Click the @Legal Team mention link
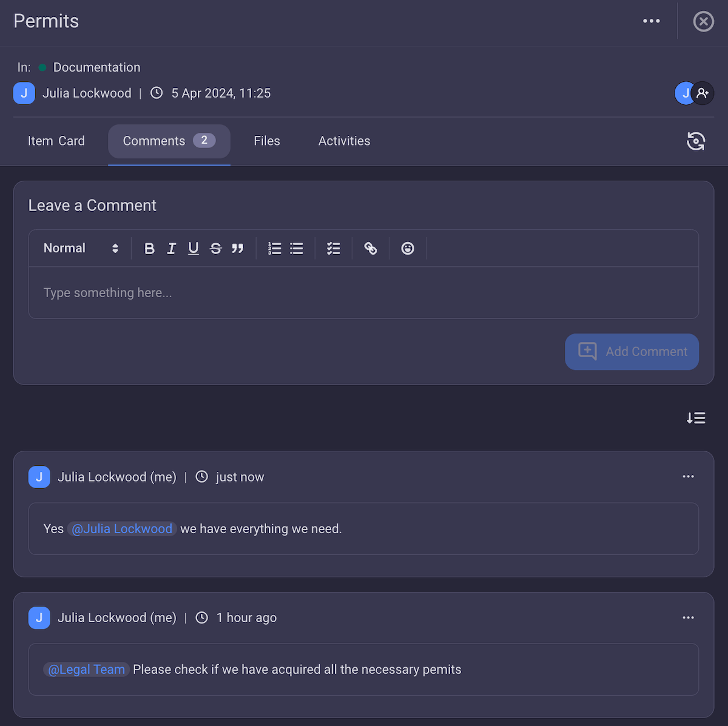 pyautogui.click(x=86, y=669)
